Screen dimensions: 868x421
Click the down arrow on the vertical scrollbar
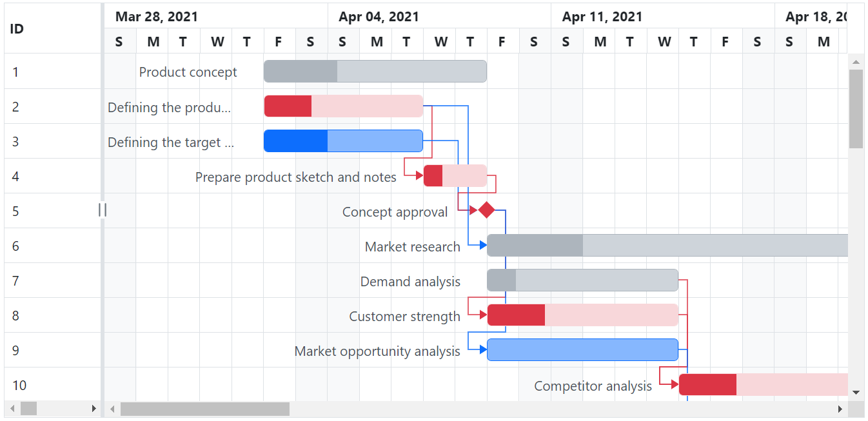[856, 392]
